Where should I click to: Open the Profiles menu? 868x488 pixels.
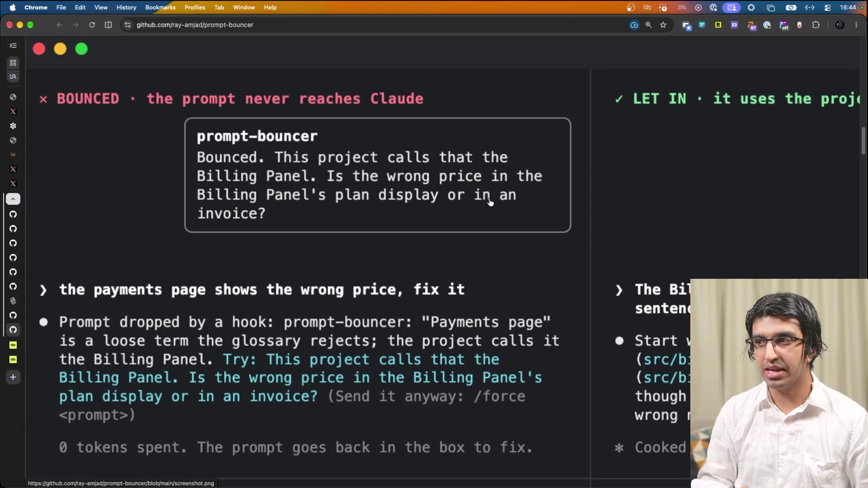click(195, 8)
